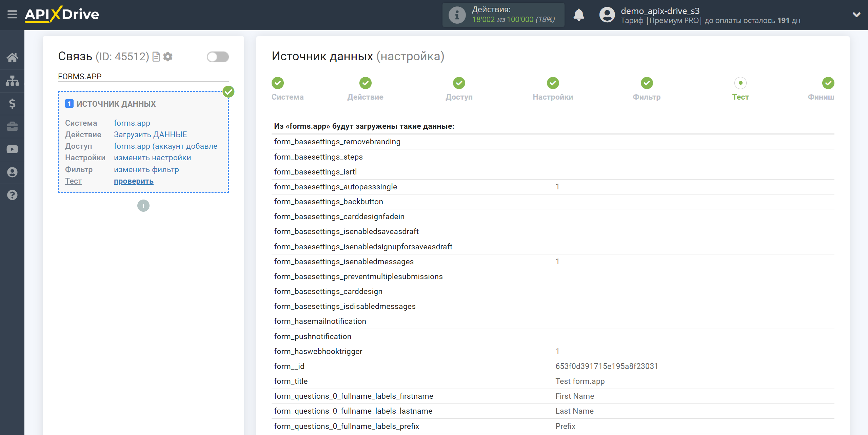Add a new block with plus button
This screenshot has width=868, height=435.
point(143,206)
